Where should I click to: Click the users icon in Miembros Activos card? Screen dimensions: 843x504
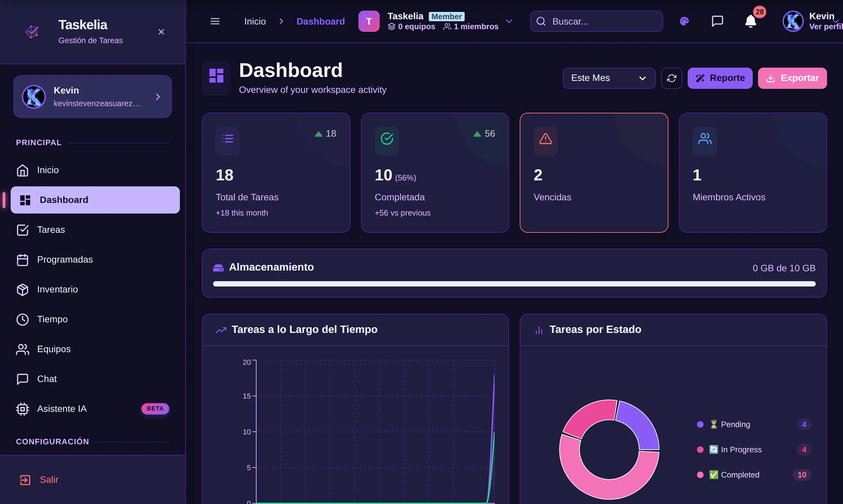click(x=705, y=139)
